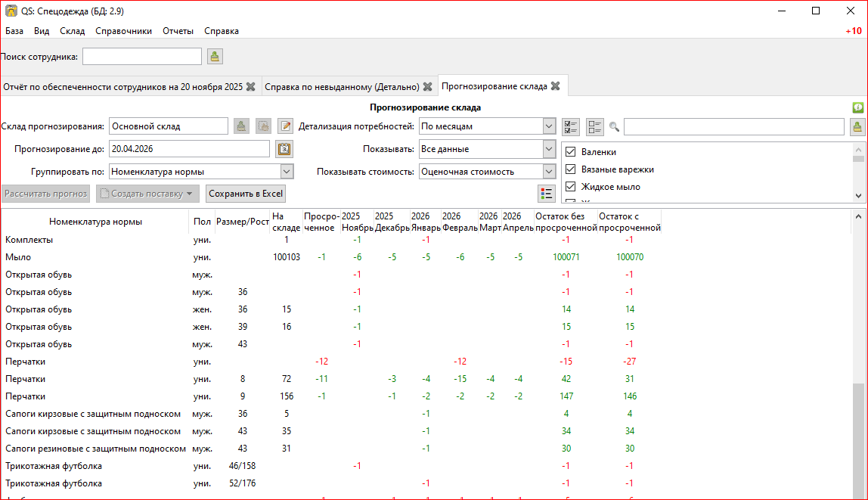Image resolution: width=868 pixels, height=500 pixels.
Task: Toggle the Жидкое мыло checkbox
Action: (571, 187)
